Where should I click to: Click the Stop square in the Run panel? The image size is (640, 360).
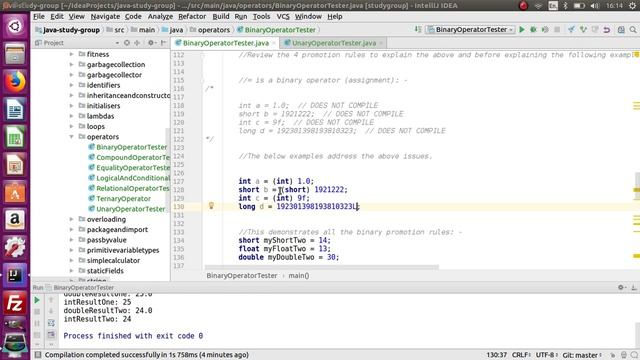pyautogui.click(x=37, y=312)
